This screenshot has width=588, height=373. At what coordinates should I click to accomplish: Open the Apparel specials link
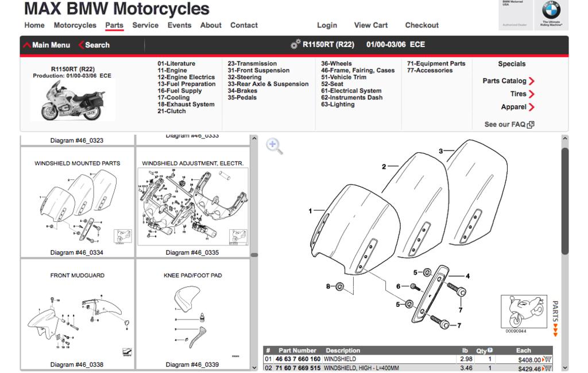532,107
